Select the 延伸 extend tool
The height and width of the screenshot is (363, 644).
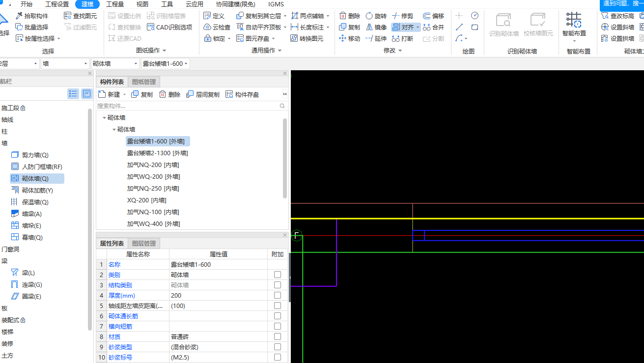tap(376, 38)
